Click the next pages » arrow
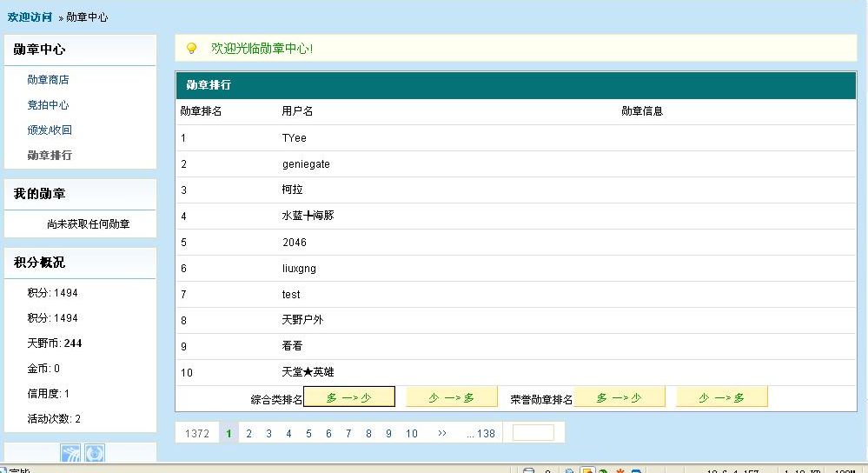The image size is (868, 473). click(x=441, y=433)
